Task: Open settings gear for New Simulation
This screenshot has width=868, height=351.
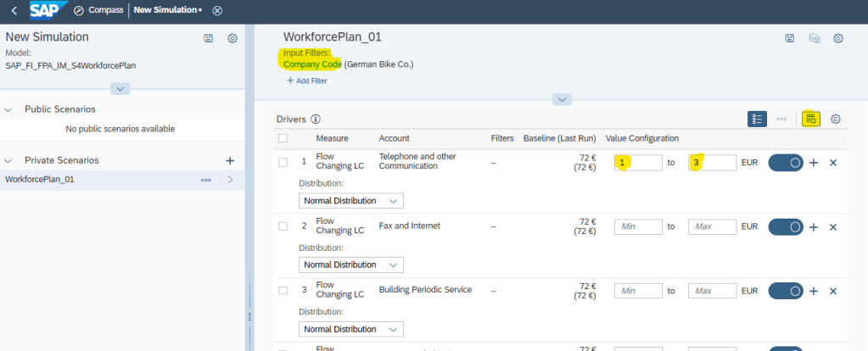Action: 232,38
